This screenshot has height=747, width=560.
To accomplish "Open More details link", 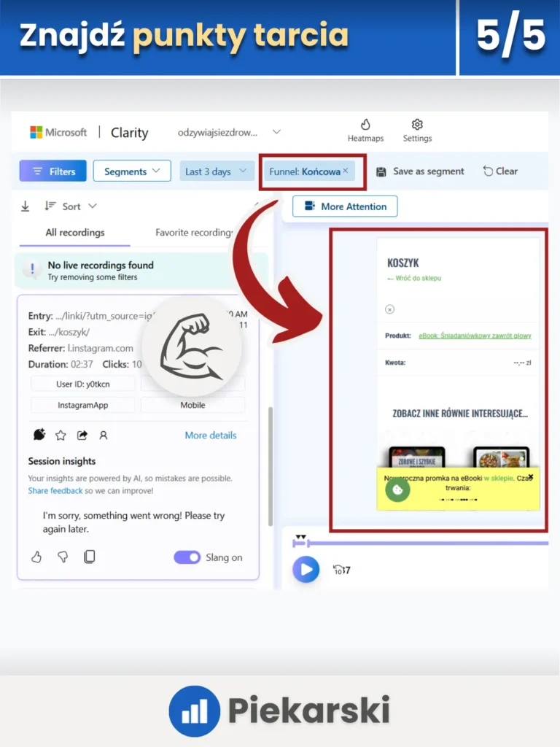I will tap(211, 435).
